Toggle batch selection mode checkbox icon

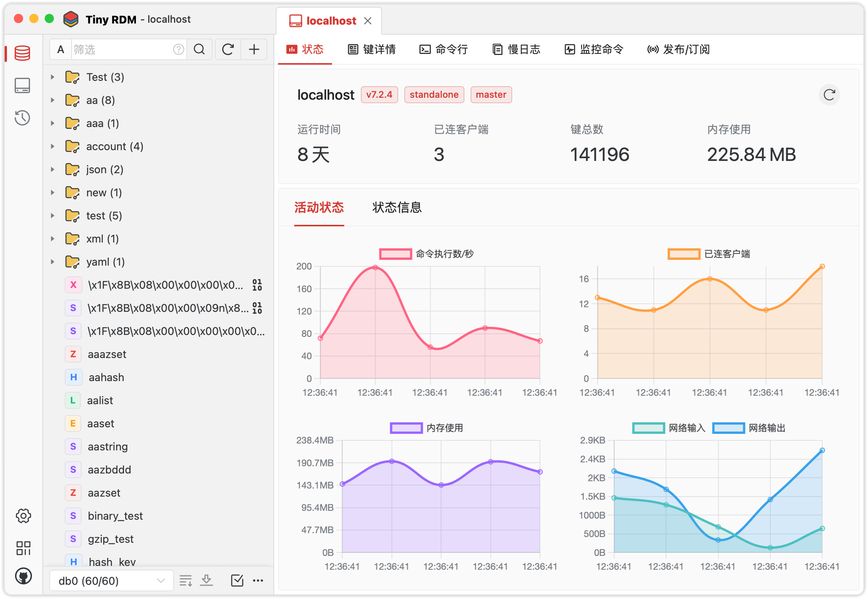click(237, 580)
